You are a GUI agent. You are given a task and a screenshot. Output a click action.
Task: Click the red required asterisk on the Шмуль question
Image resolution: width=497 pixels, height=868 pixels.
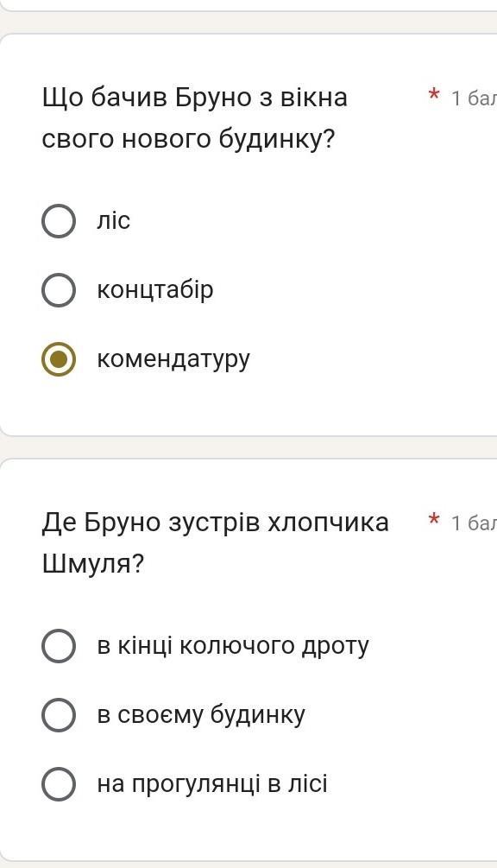(x=434, y=519)
